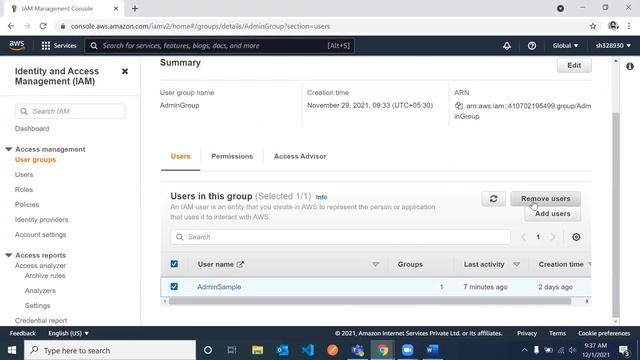
Task: Open Account settings in sidebar
Action: pos(40,235)
